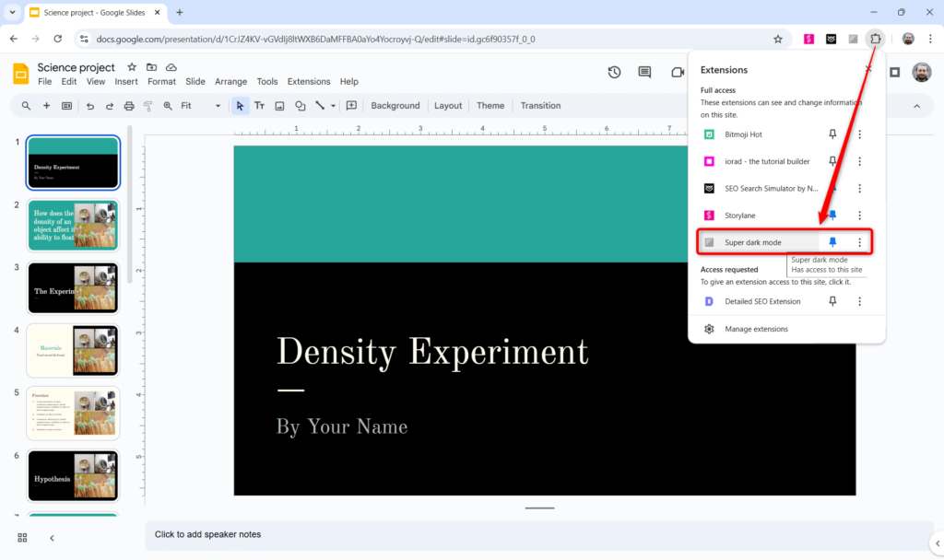This screenshot has width=944, height=560.
Task: Select the arrow selection tool
Action: 239,105
